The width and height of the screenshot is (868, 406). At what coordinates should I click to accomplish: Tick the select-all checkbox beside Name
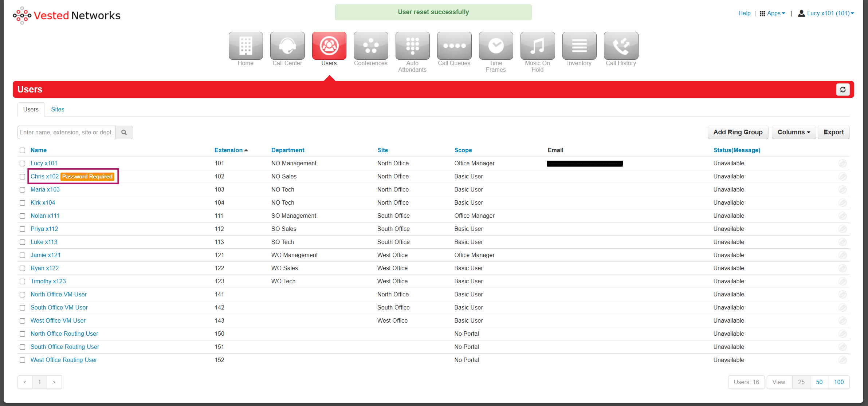coord(23,150)
